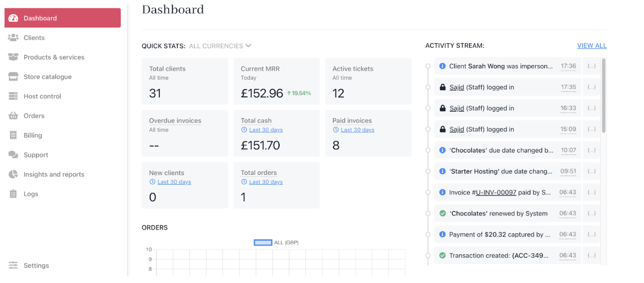The width and height of the screenshot is (644, 283).
Task: Change Total cash Last 30 days period
Action: tap(266, 130)
